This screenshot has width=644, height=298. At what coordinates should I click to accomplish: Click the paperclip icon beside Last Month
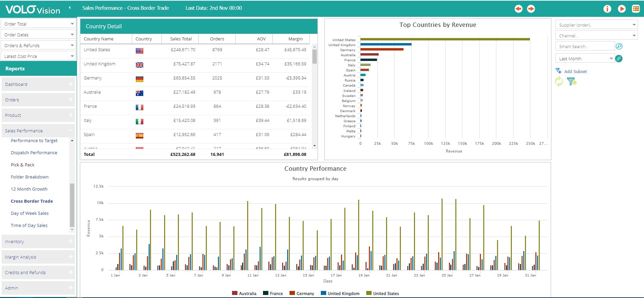(618, 59)
